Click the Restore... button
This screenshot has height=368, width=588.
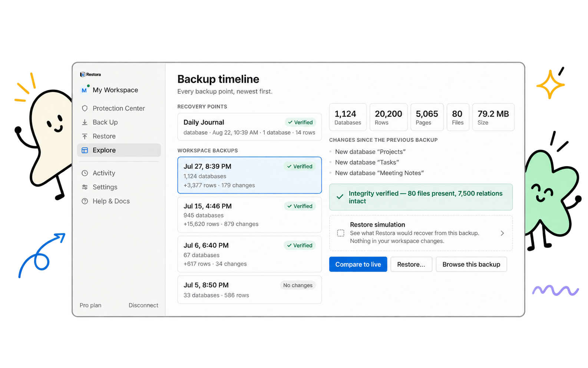(411, 264)
